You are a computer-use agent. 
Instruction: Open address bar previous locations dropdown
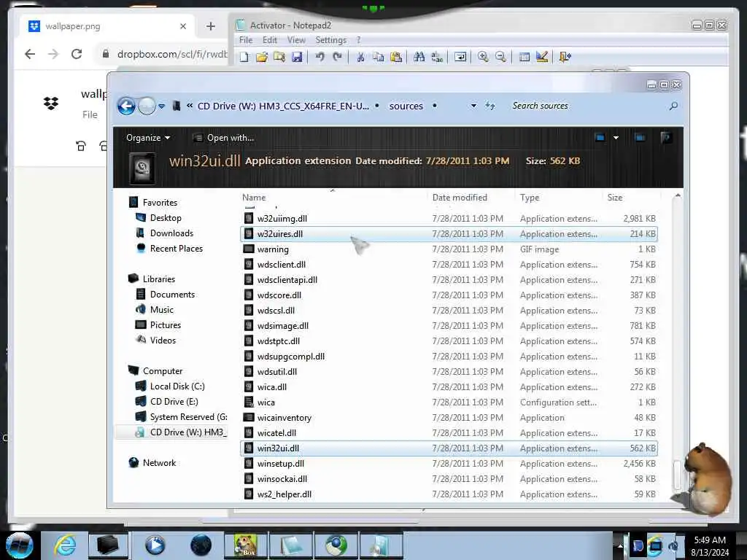point(473,106)
